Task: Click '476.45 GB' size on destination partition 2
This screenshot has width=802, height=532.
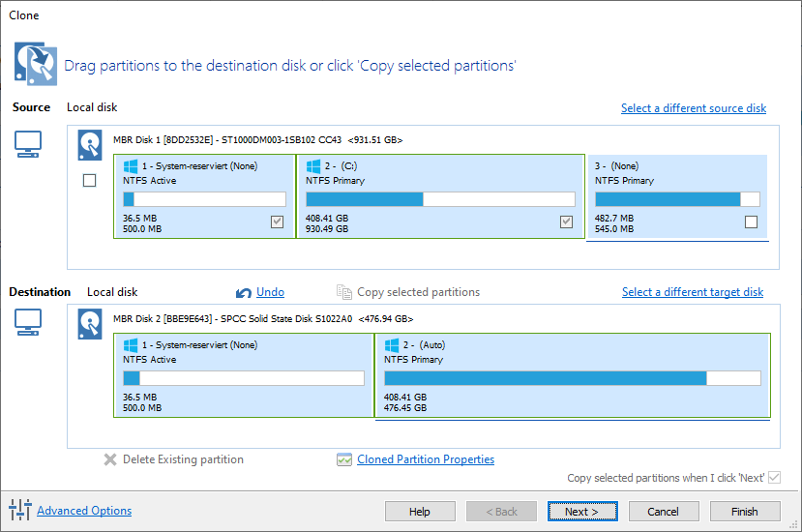Action: [405, 407]
